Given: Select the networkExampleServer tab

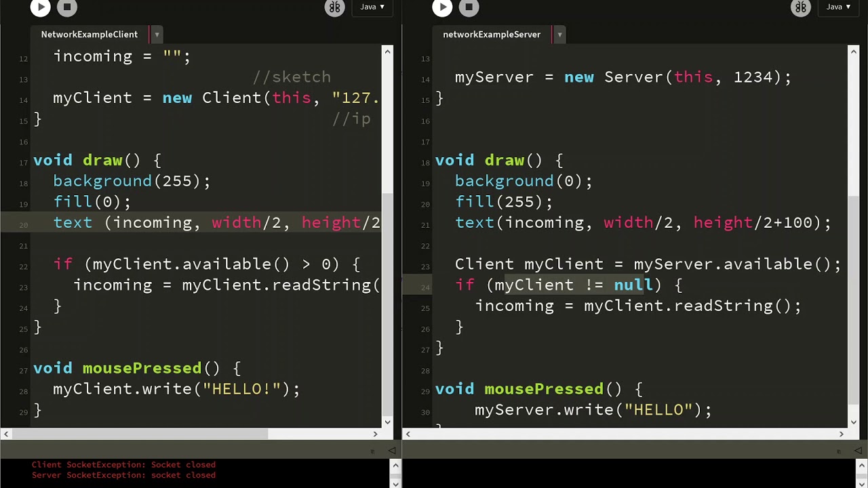Looking at the screenshot, I should pyautogui.click(x=492, y=35).
